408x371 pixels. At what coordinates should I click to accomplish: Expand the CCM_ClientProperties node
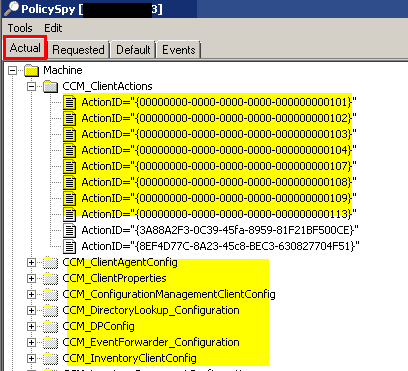click(x=31, y=278)
